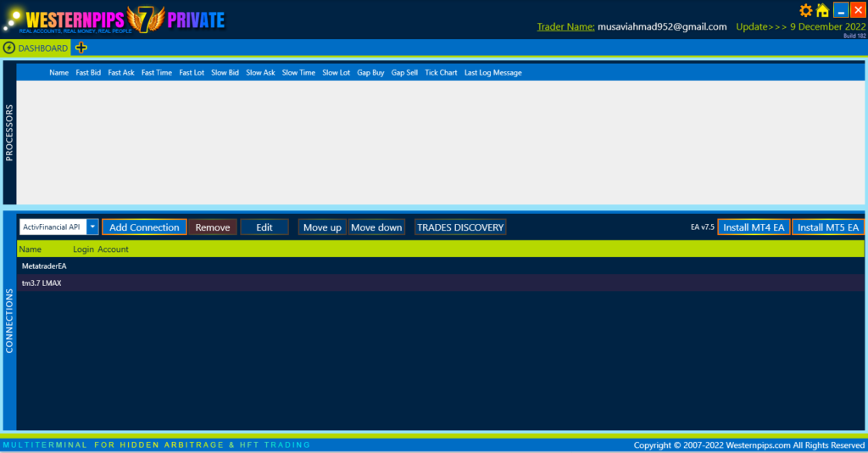Click the PROCESSORS side panel label
868x453 pixels.
pyautogui.click(x=8, y=133)
